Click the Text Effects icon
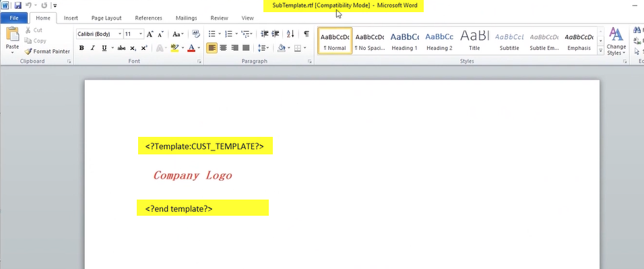Image resolution: width=644 pixels, height=269 pixels. [x=160, y=48]
